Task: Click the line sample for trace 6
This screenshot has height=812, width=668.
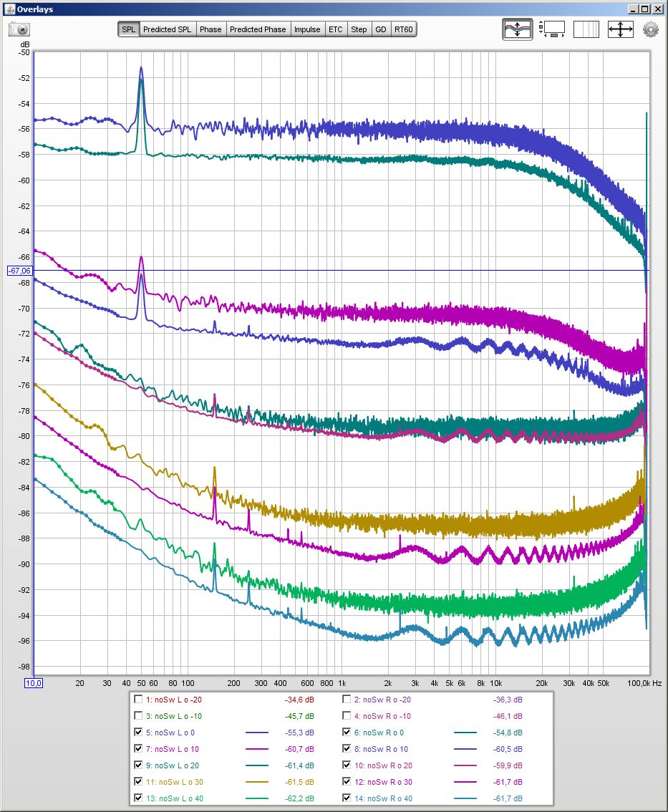Action: 465,733
